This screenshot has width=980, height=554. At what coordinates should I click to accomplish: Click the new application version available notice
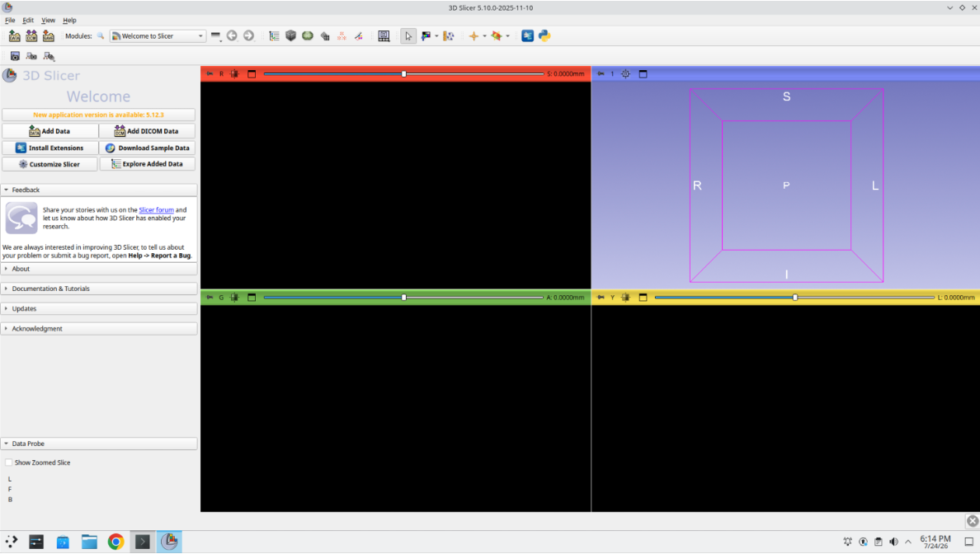click(99, 115)
